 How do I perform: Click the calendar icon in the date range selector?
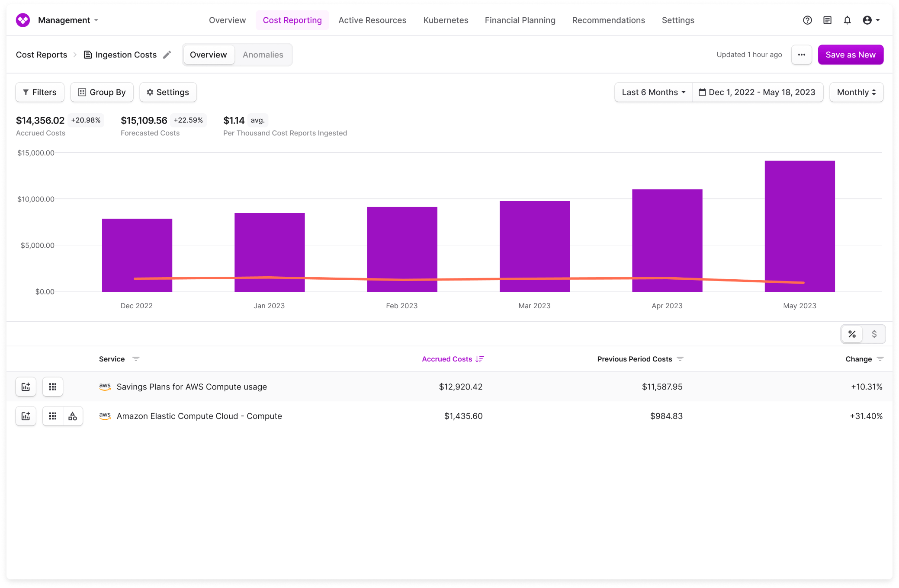(702, 92)
